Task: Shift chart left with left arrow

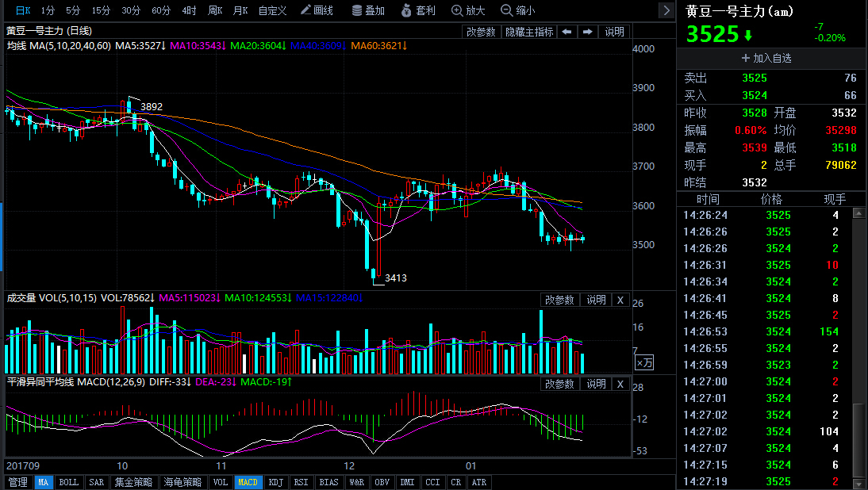Action: 567,32
